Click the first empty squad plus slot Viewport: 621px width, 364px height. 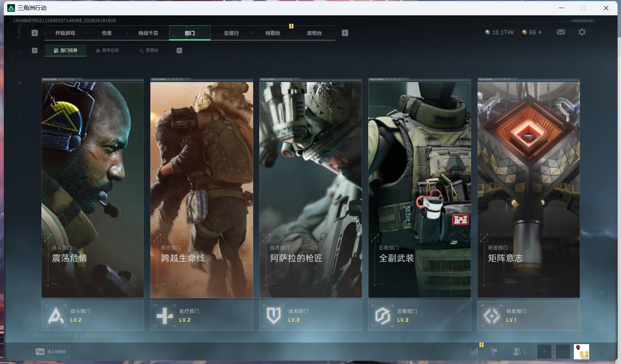[x=544, y=352]
